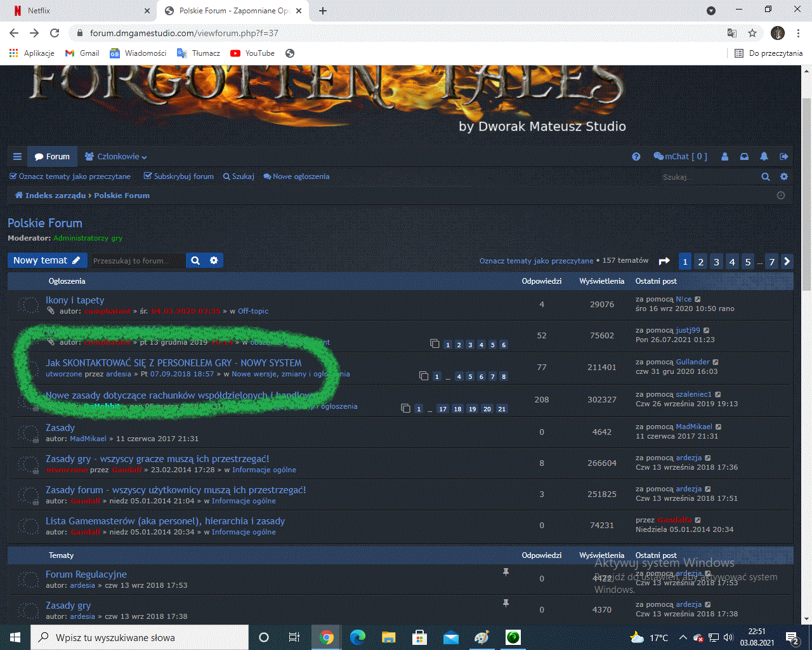Screen dimensions: 812x650
Task: Open the Zasady forum topic
Action: click(x=60, y=428)
